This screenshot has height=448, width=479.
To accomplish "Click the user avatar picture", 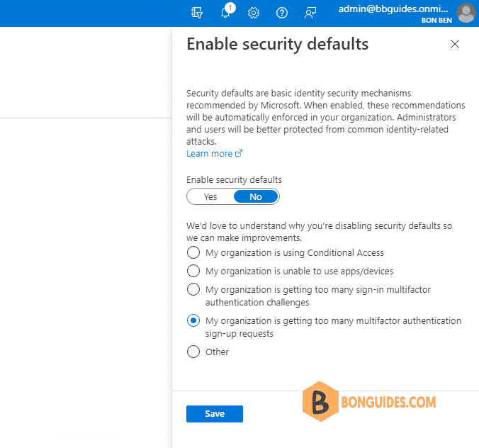I will coord(466,13).
